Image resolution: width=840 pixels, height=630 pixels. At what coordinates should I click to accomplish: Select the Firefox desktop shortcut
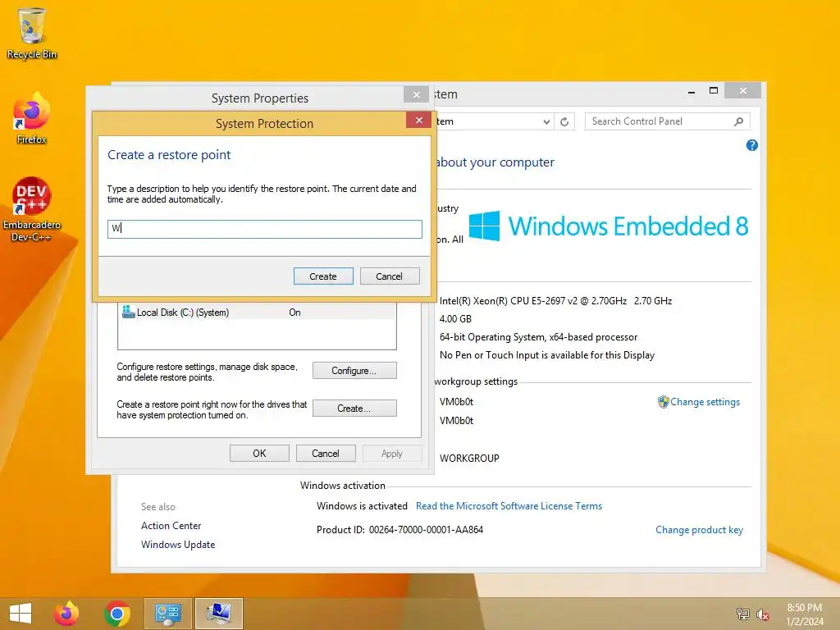32,118
